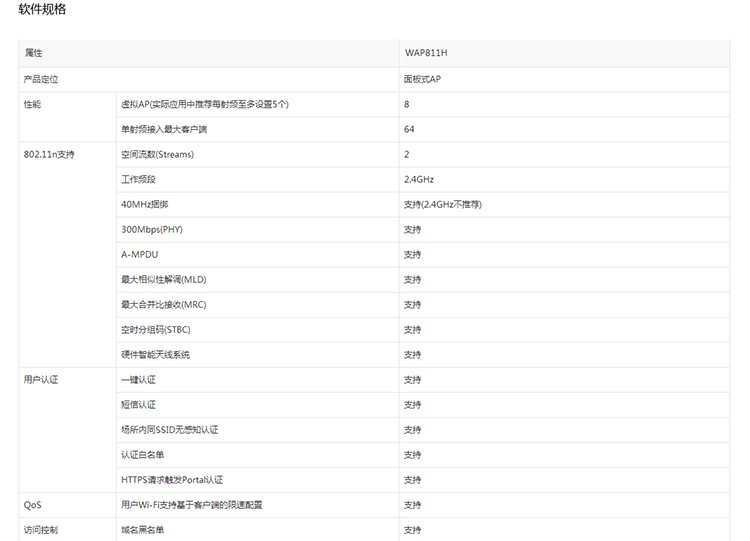The image size is (750, 541).
Task: Select the 300Mbps(PHY) cell
Action: (257, 230)
